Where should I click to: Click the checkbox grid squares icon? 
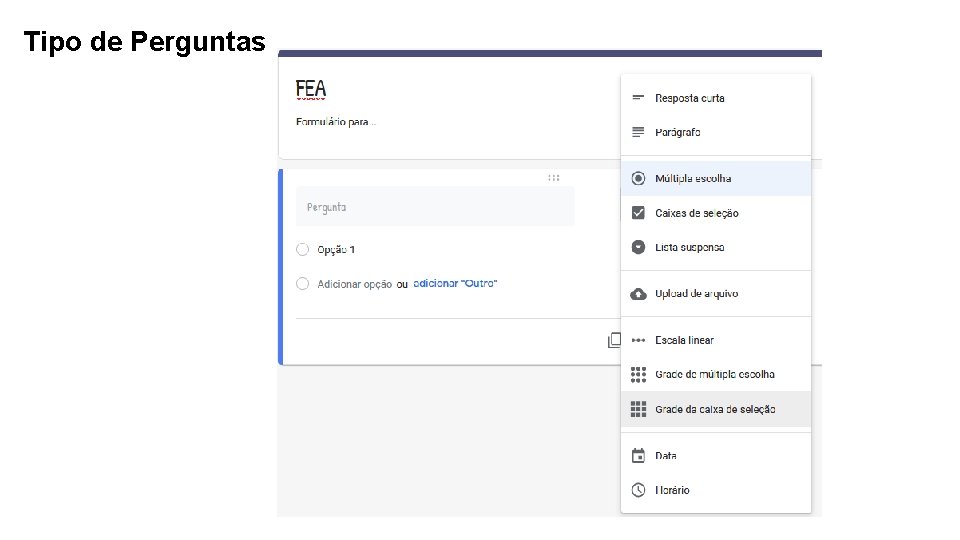(638, 409)
